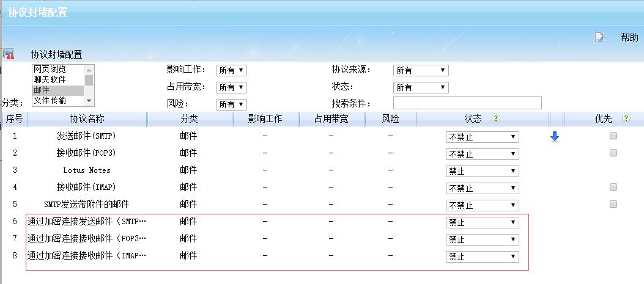Click the help document icon
This screenshot has width=644, height=284.
(x=599, y=38)
